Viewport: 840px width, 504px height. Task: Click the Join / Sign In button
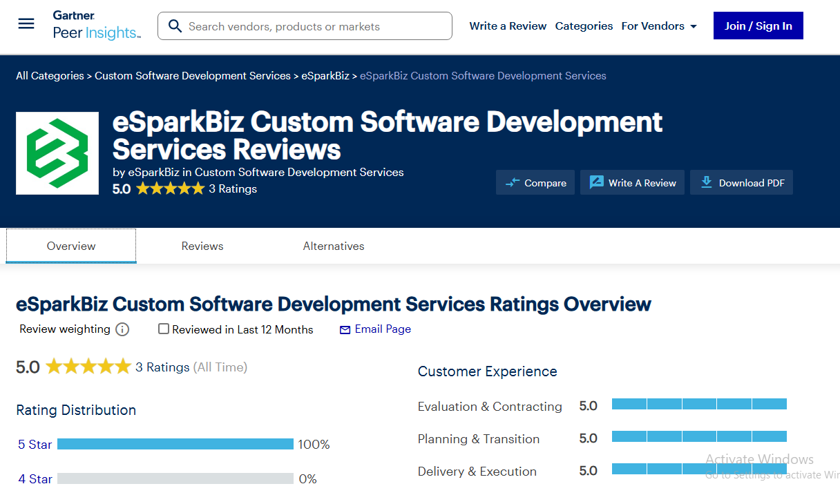758,26
